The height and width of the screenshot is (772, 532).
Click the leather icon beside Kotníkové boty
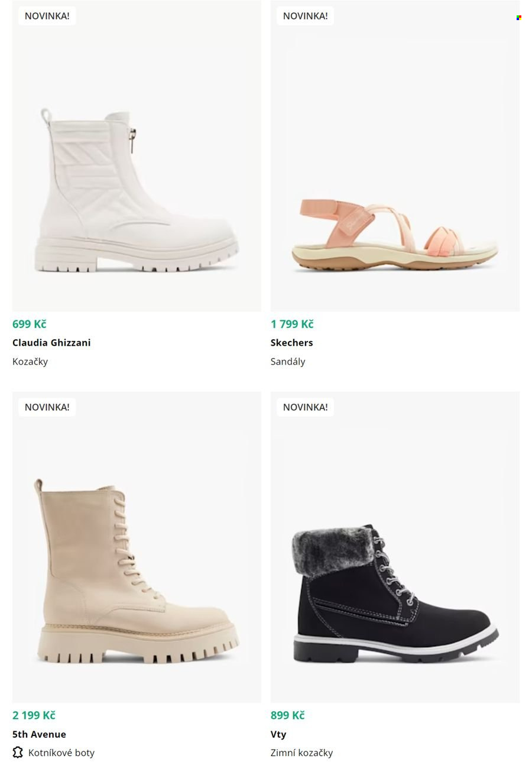point(18,752)
